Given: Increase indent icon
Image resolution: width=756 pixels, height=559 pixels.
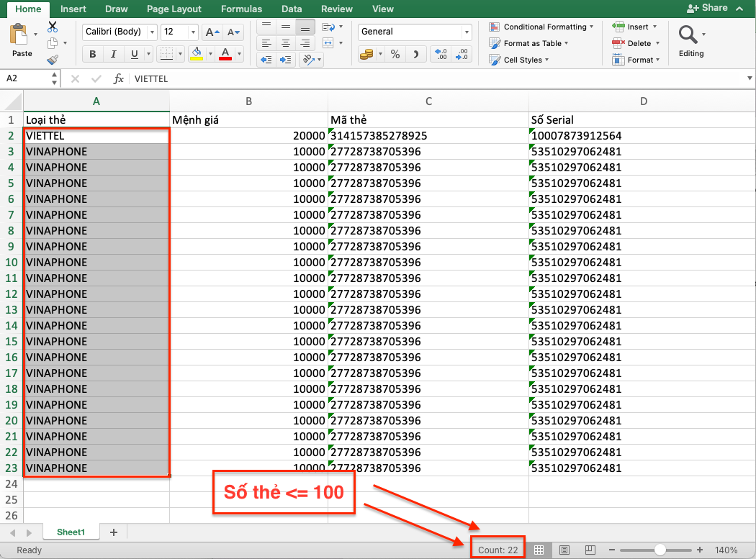Looking at the screenshot, I should [x=286, y=60].
